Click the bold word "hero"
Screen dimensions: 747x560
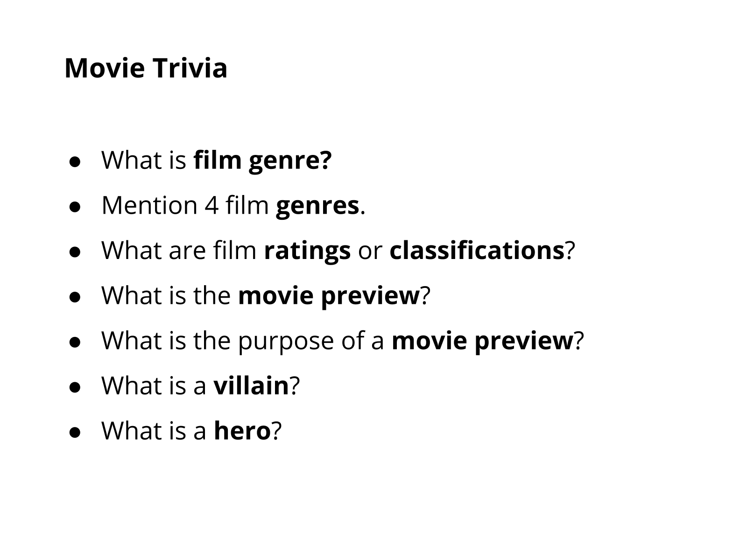242,431
